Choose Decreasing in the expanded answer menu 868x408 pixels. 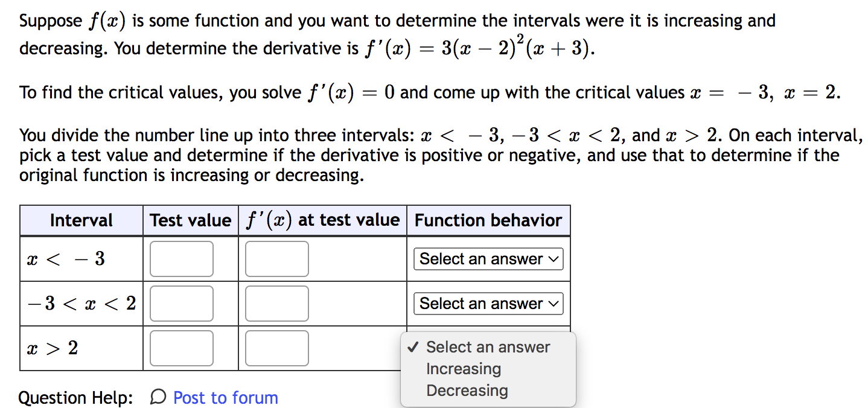[x=467, y=390]
